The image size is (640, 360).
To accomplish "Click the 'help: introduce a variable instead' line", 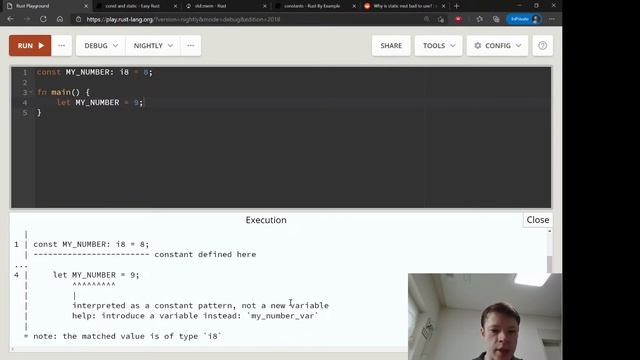I will [x=195, y=316].
